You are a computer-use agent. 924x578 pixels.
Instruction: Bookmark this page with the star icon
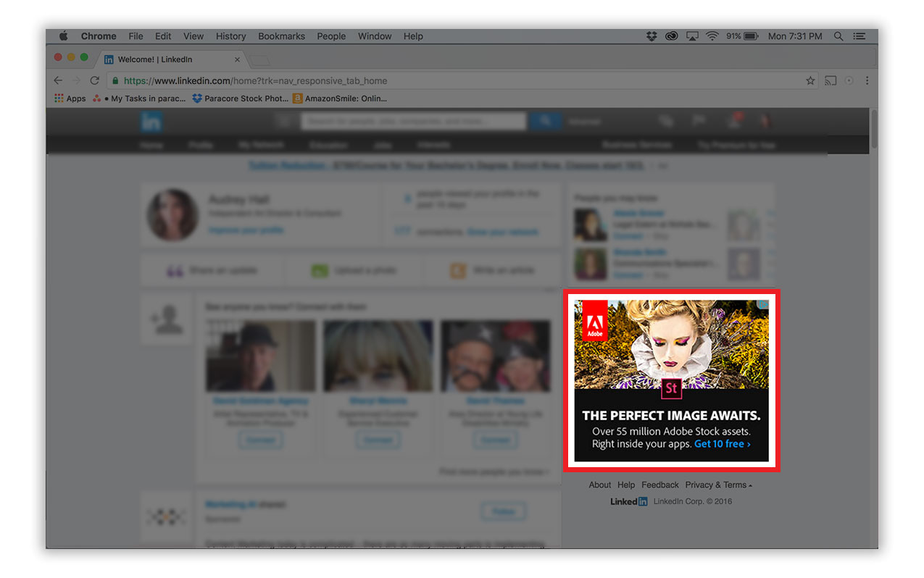click(x=810, y=80)
